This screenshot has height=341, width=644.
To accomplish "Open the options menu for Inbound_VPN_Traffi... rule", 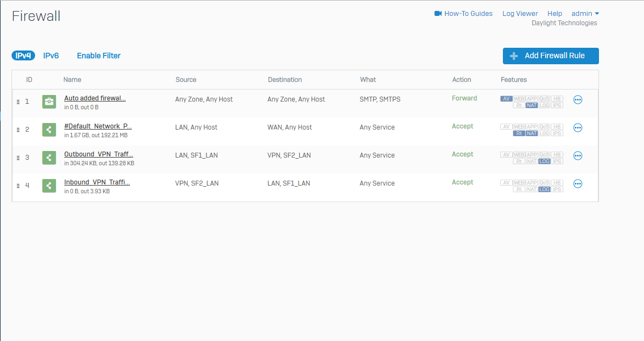I will 578,183.
